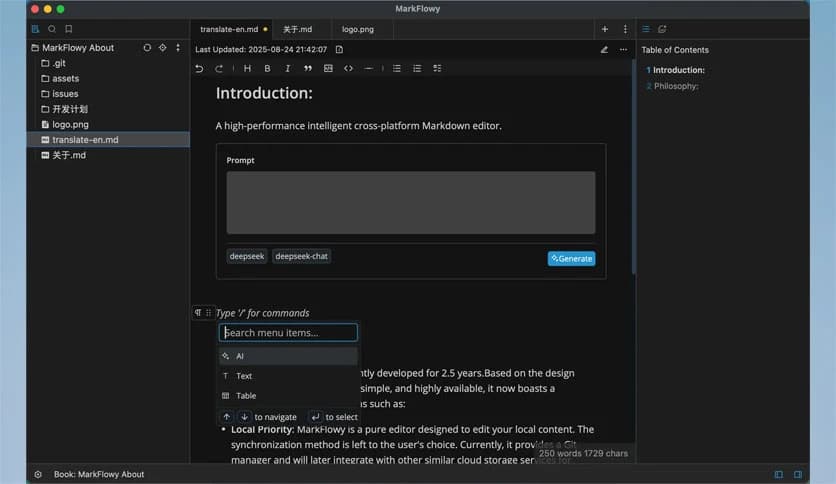This screenshot has width=836, height=484.
Task: Insert a table from toolbar
Action: [x=328, y=69]
